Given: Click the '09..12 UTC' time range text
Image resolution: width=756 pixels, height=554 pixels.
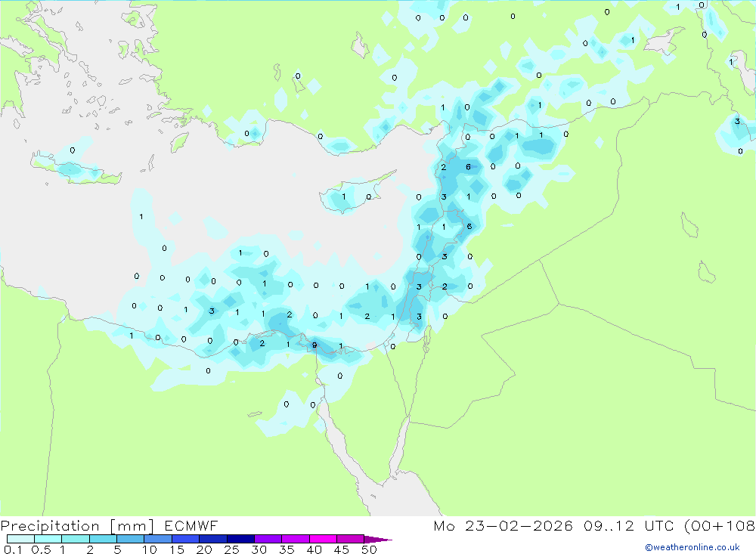Looking at the screenshot, I should point(628,526).
